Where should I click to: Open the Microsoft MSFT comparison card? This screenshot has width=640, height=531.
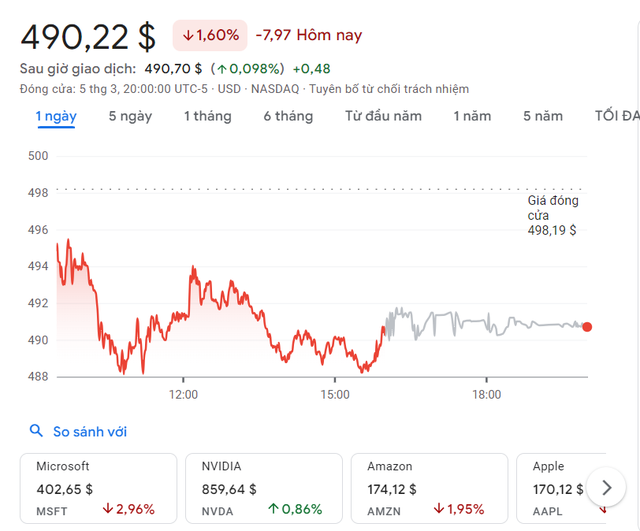click(x=98, y=488)
